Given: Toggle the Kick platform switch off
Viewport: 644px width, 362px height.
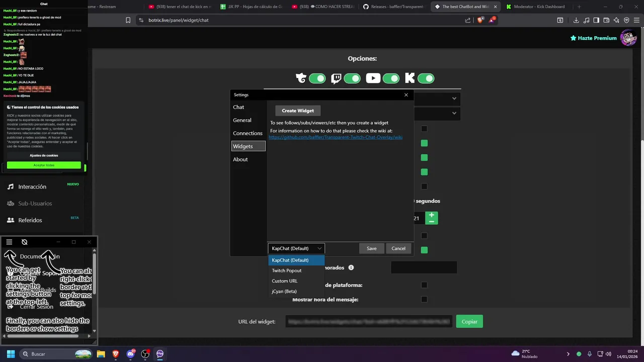Looking at the screenshot, I should coord(426,78).
